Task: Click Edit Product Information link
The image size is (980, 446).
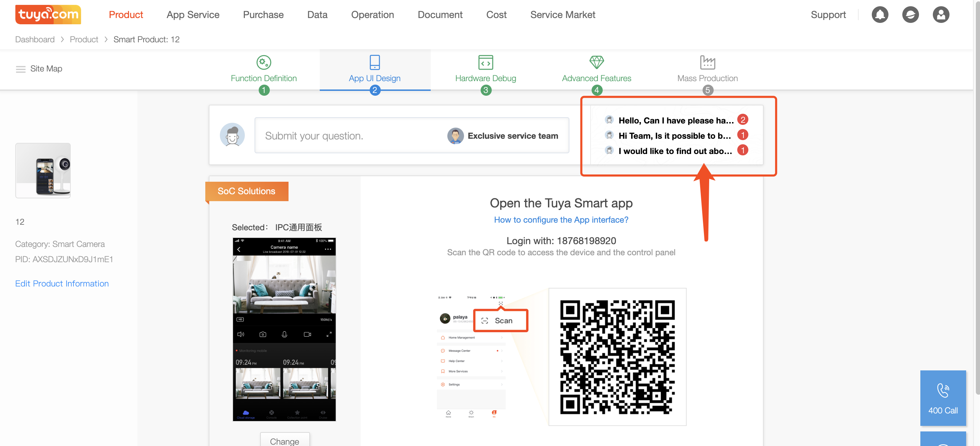Action: tap(62, 283)
